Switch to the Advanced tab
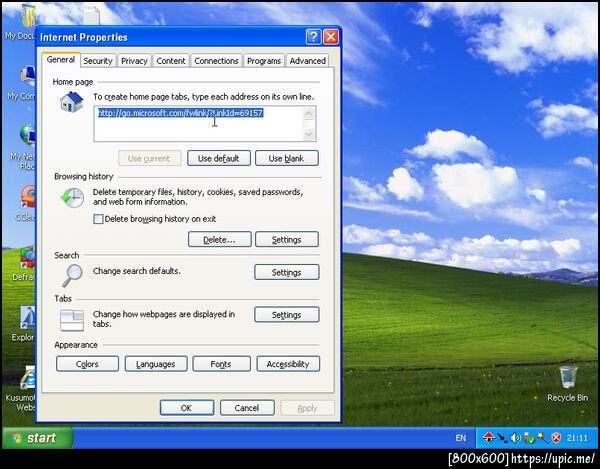This screenshot has width=600, height=469. [x=307, y=61]
